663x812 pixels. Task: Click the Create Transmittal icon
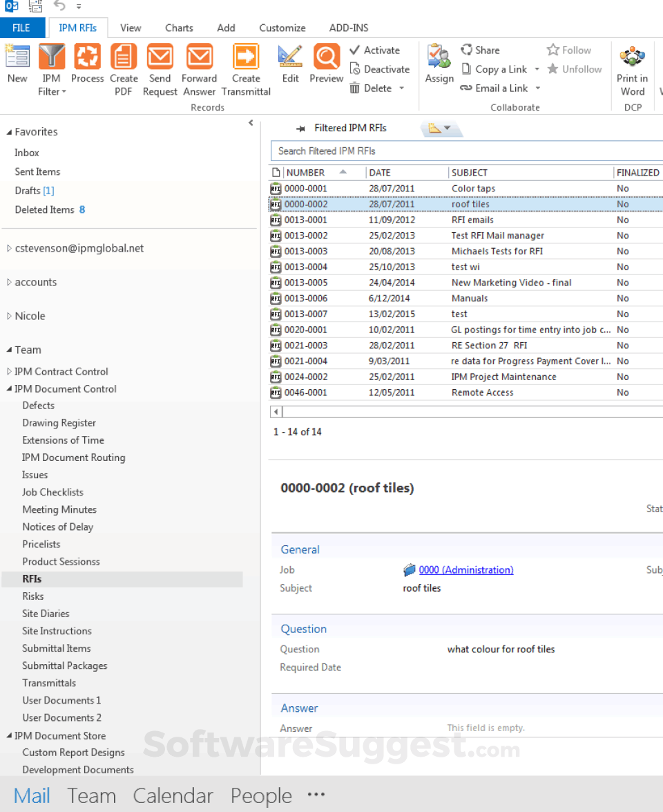pyautogui.click(x=246, y=57)
